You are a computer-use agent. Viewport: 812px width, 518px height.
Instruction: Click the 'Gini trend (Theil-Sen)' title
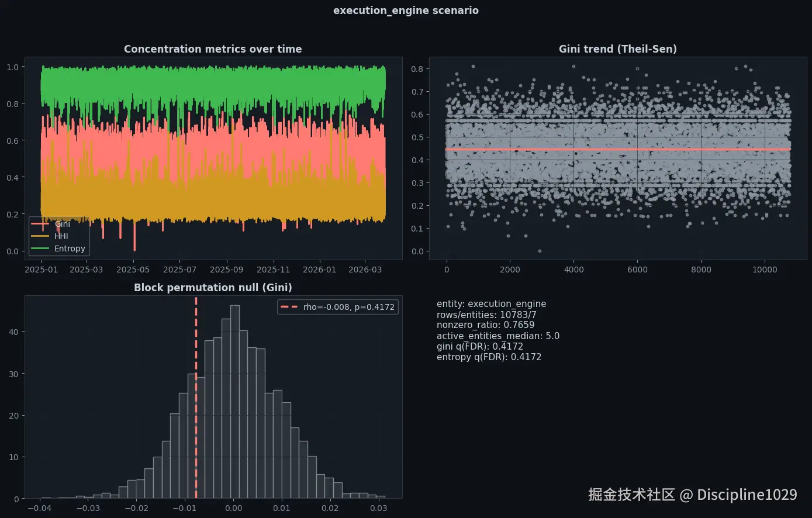point(618,49)
